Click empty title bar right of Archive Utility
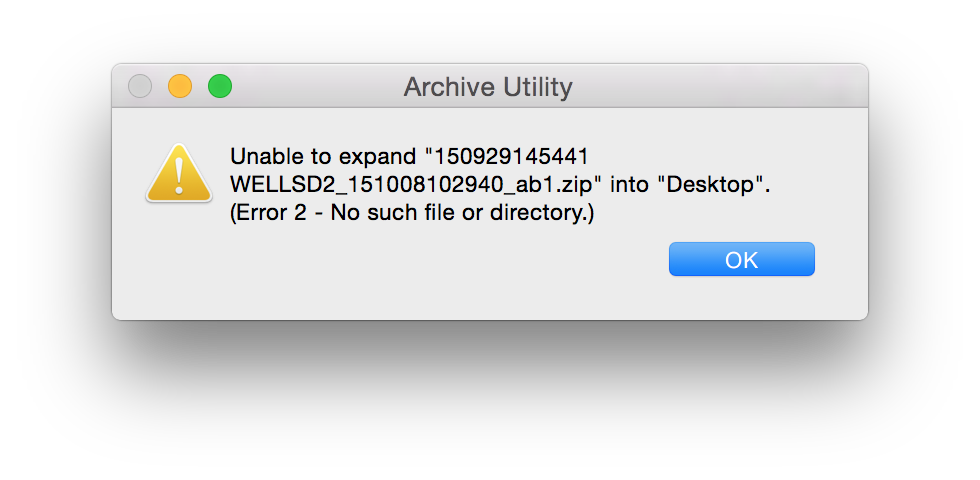The height and width of the screenshot is (480, 980). 720,87
